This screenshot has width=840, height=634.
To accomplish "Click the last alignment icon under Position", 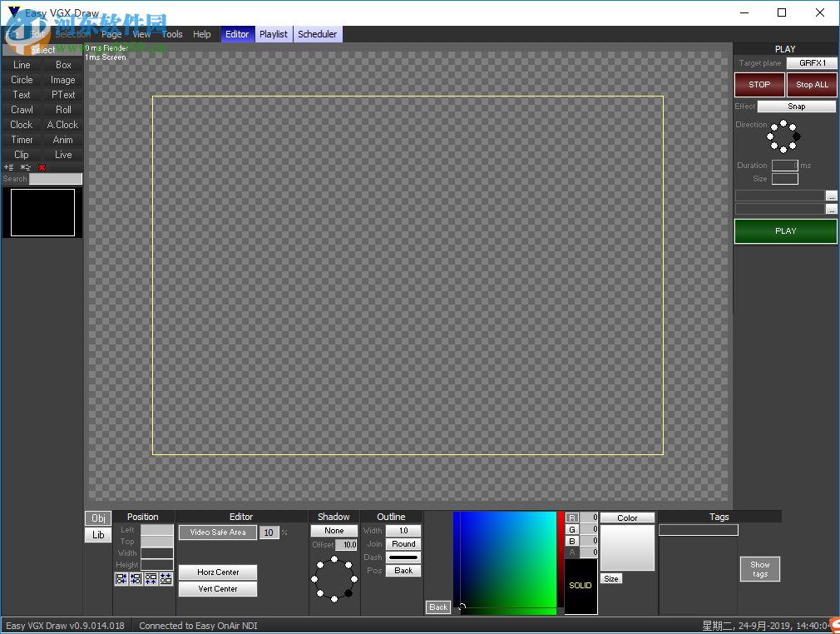I will point(166,579).
